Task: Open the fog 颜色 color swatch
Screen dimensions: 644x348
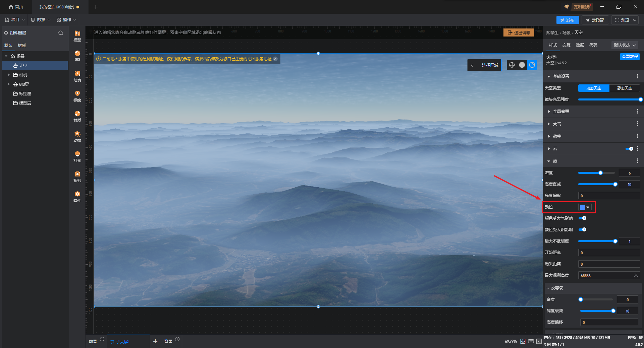Action: [x=585, y=207]
